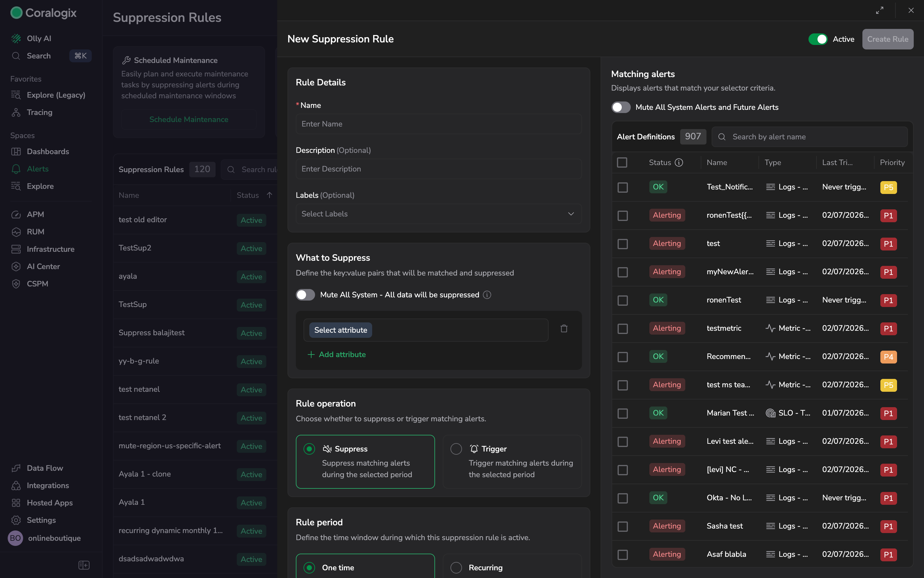Click the Create Rule button

[888, 39]
